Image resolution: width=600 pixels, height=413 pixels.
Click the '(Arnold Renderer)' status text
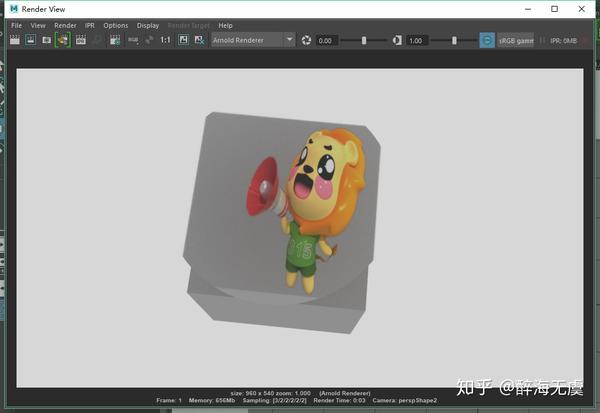coord(344,393)
